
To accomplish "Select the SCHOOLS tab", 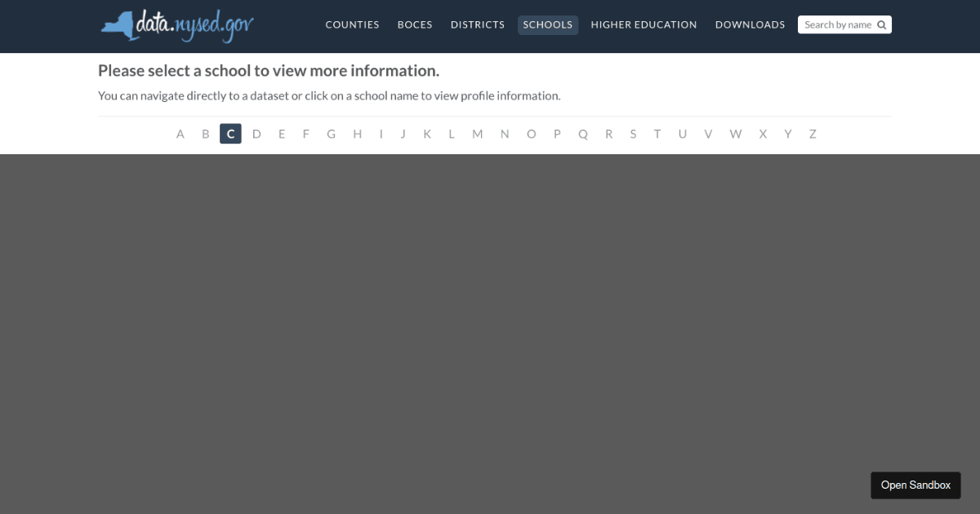I will [548, 24].
